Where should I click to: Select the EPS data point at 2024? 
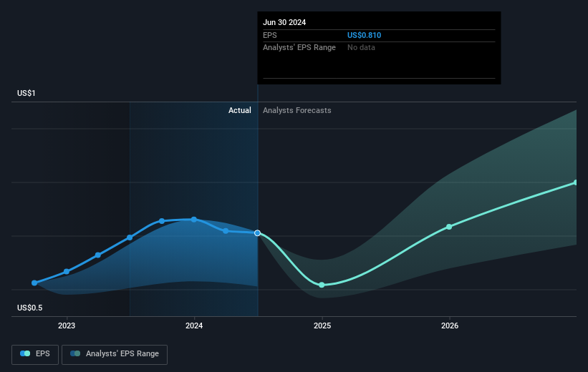click(194, 220)
